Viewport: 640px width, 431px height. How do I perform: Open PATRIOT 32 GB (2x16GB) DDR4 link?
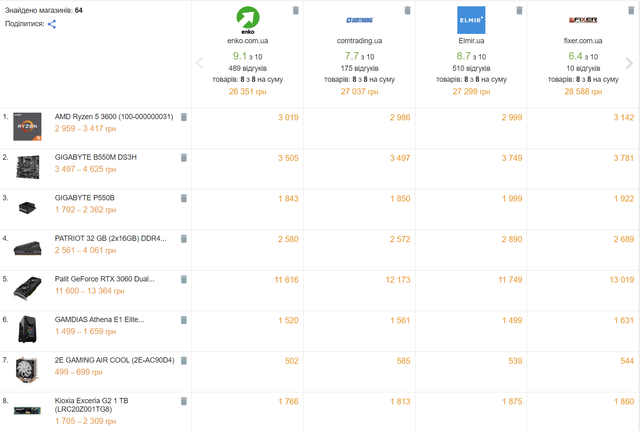point(111,238)
